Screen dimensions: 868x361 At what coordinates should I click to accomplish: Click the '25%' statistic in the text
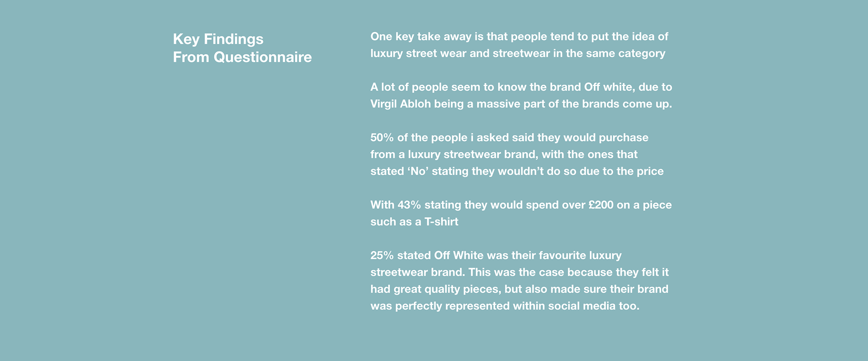(382, 256)
